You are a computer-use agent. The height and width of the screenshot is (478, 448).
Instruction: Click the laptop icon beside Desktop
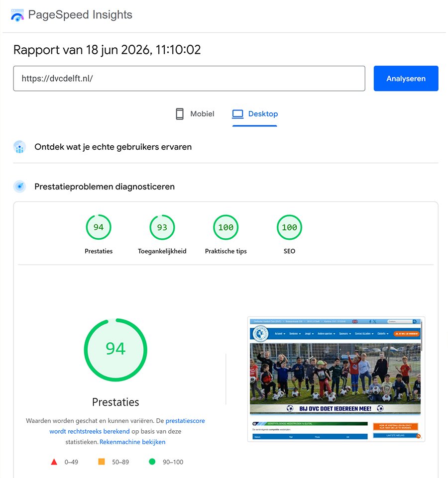point(238,114)
